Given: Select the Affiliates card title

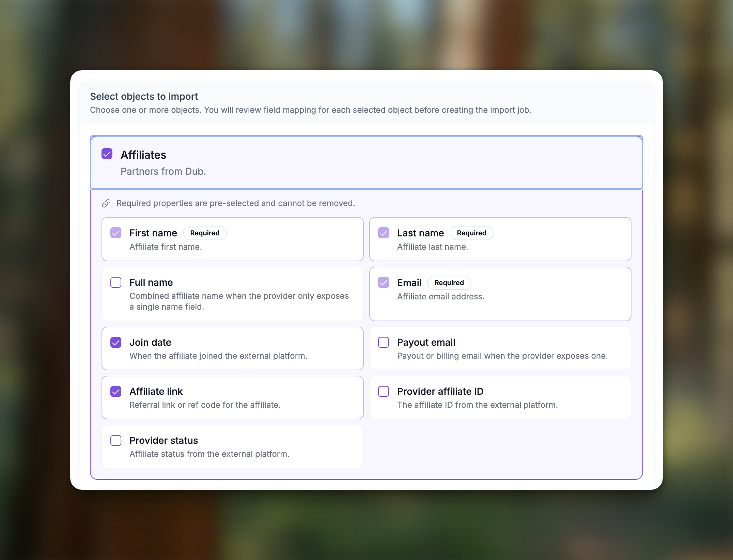Looking at the screenshot, I should coord(143,155).
